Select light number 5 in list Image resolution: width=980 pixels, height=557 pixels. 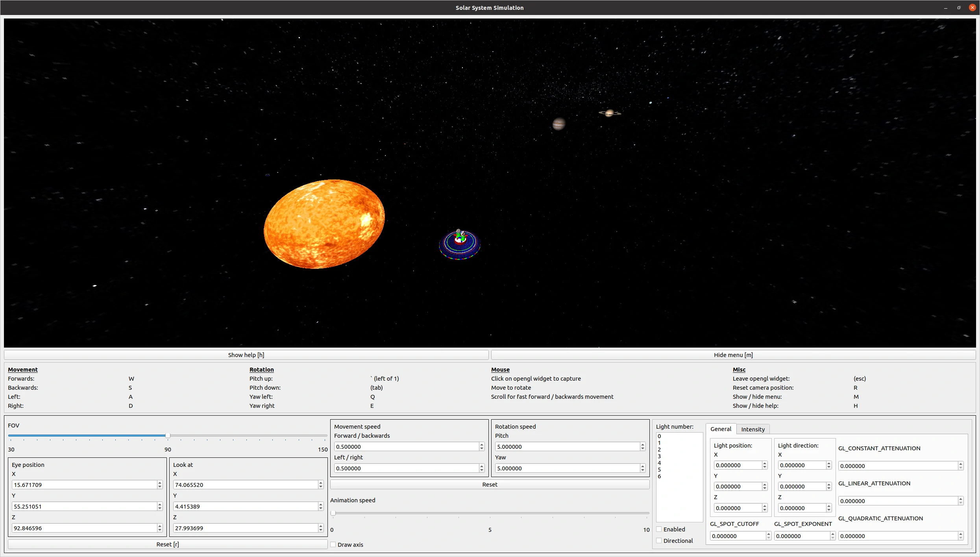pos(679,470)
